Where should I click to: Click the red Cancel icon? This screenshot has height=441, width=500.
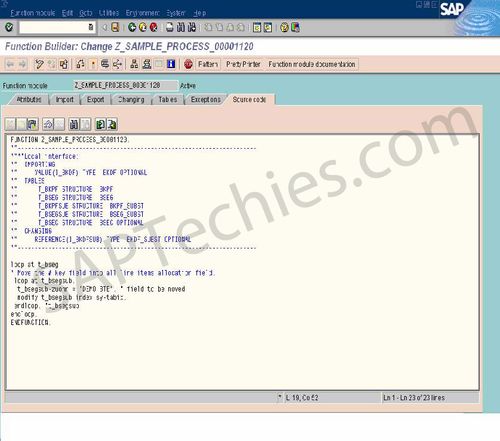[x=154, y=27]
